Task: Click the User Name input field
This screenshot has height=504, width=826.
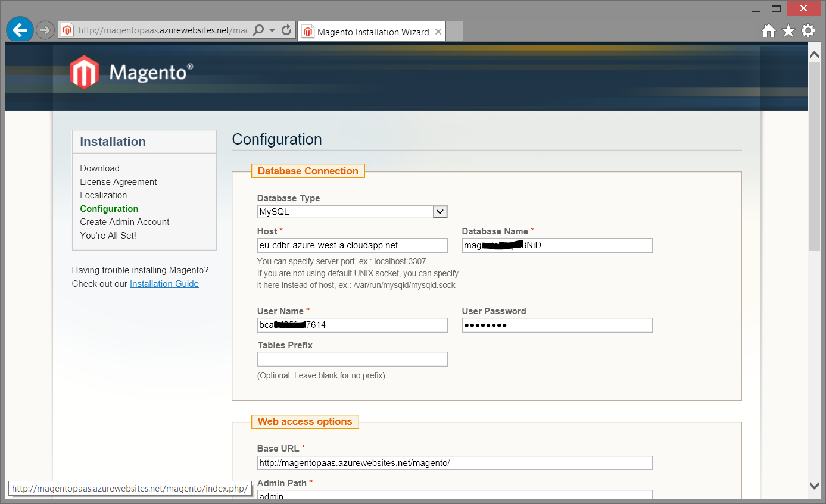Action: [x=352, y=325]
